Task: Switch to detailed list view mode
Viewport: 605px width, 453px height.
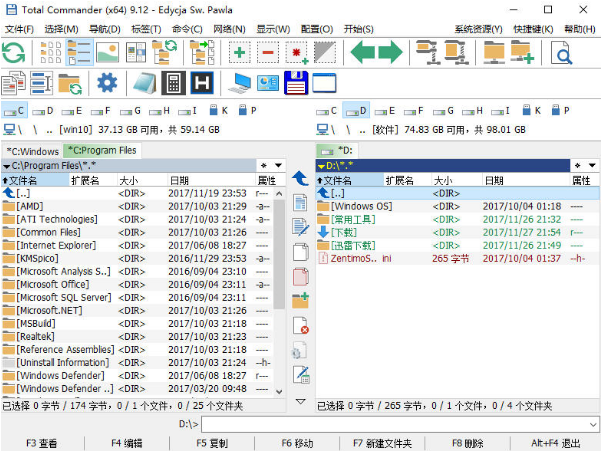Action: coord(79,52)
